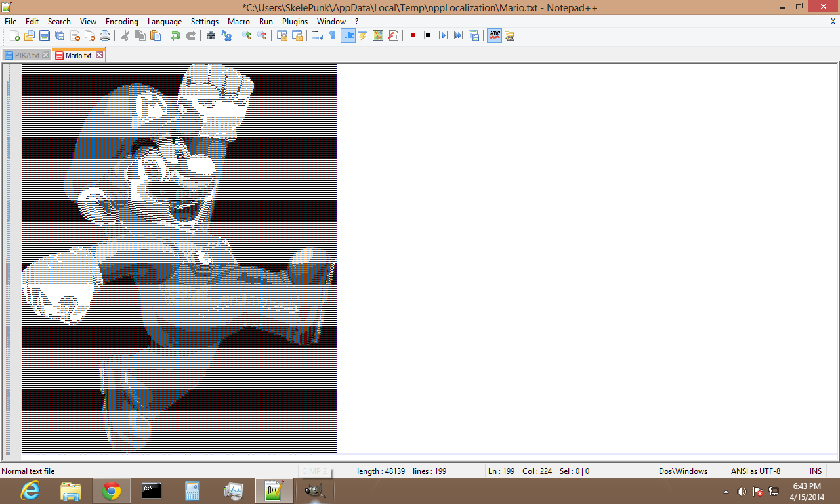
Task: Click the Close document toolbar icon
Action: point(75,35)
